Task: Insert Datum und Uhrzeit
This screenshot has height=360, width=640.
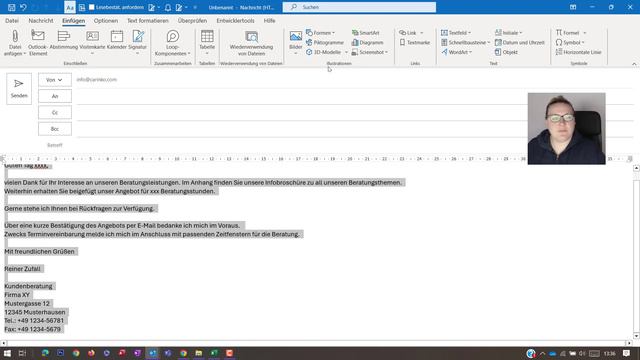Action: 520,42
